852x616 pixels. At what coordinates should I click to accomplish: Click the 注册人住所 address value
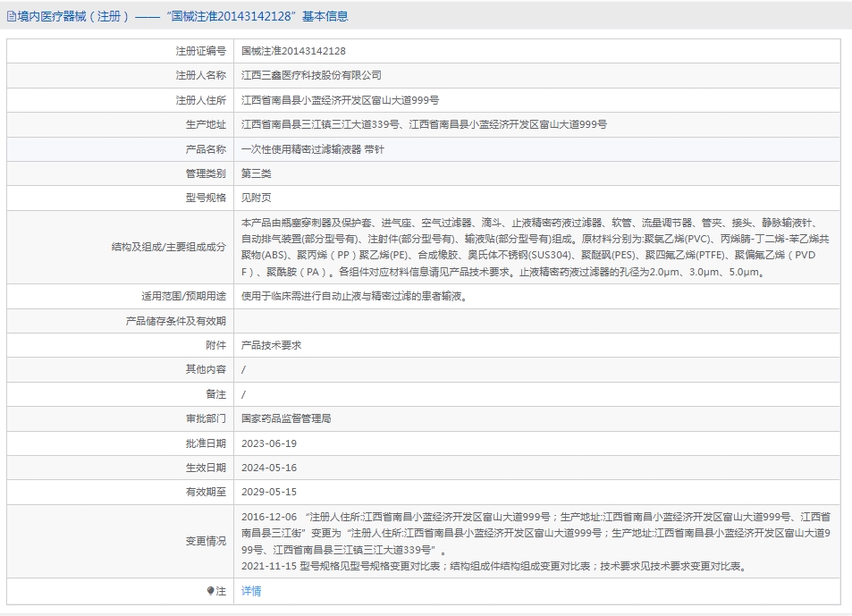pos(340,101)
